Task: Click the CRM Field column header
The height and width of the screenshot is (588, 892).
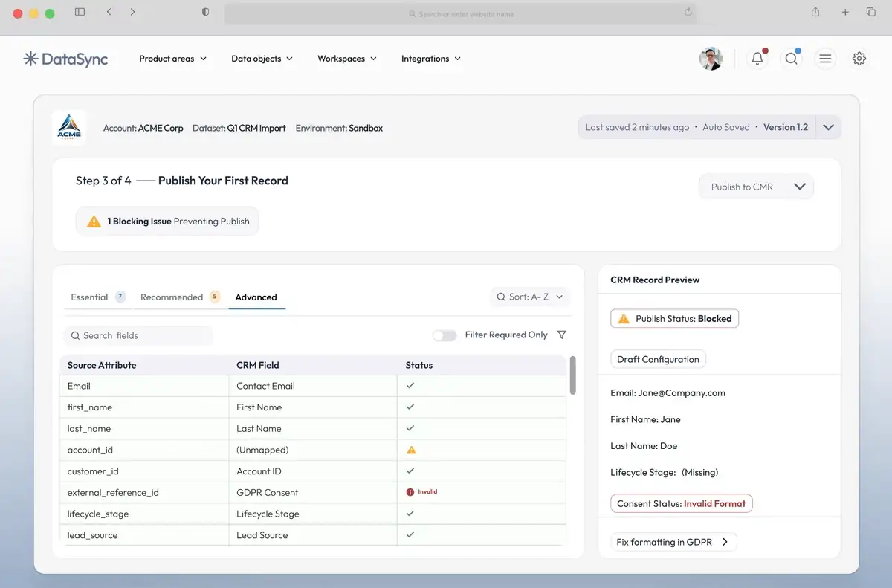Action: pos(257,365)
